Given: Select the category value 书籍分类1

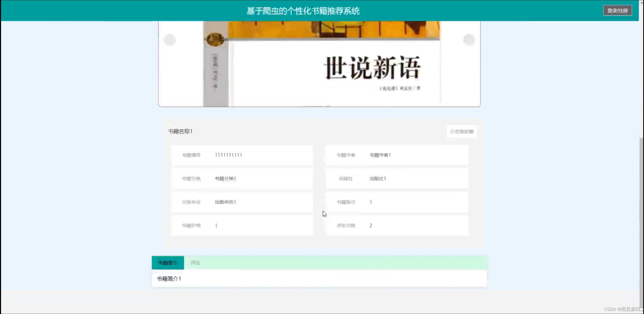Looking at the screenshot, I should point(225,178).
